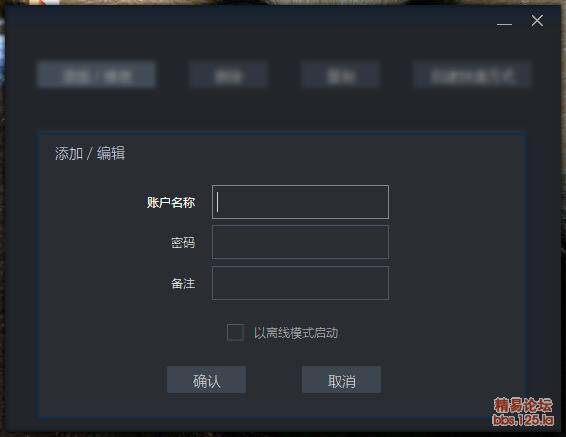This screenshot has width=566, height=437.
Task: Click the 精易论坛 watermark logo
Action: (x=523, y=406)
